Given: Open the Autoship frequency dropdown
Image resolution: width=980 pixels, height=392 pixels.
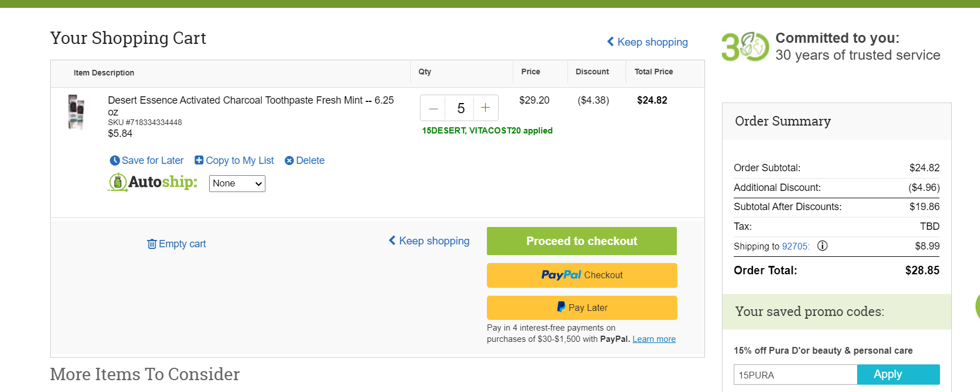Looking at the screenshot, I should click(237, 184).
